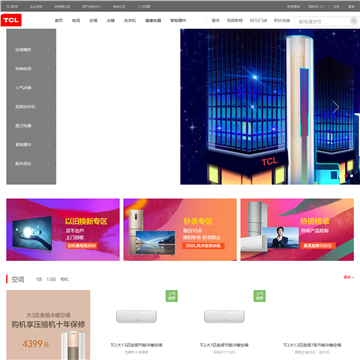The height and width of the screenshot is (360, 360).
Task: Select the red carousel indicator dot
Action: pyautogui.click(x=346, y=176)
